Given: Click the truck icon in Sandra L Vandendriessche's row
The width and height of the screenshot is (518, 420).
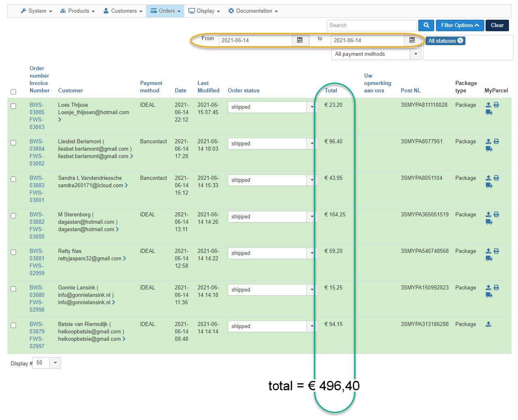Looking at the screenshot, I should tap(489, 185).
